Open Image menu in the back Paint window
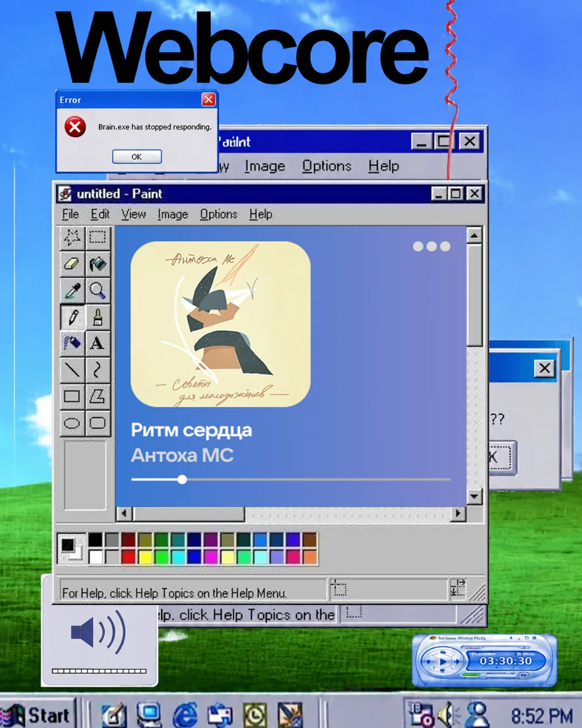This screenshot has height=728, width=582. [265, 166]
